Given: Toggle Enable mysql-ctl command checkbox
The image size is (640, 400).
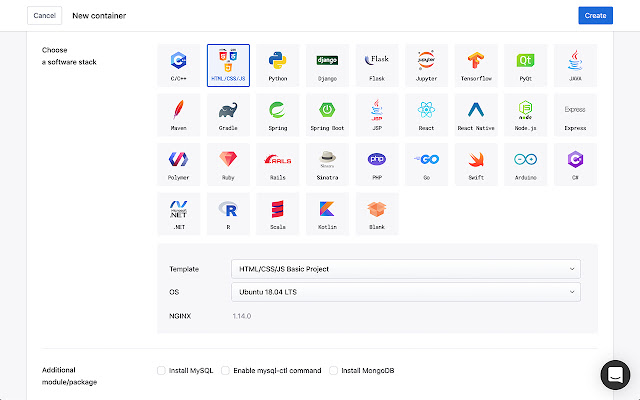Looking at the screenshot, I should [x=225, y=371].
